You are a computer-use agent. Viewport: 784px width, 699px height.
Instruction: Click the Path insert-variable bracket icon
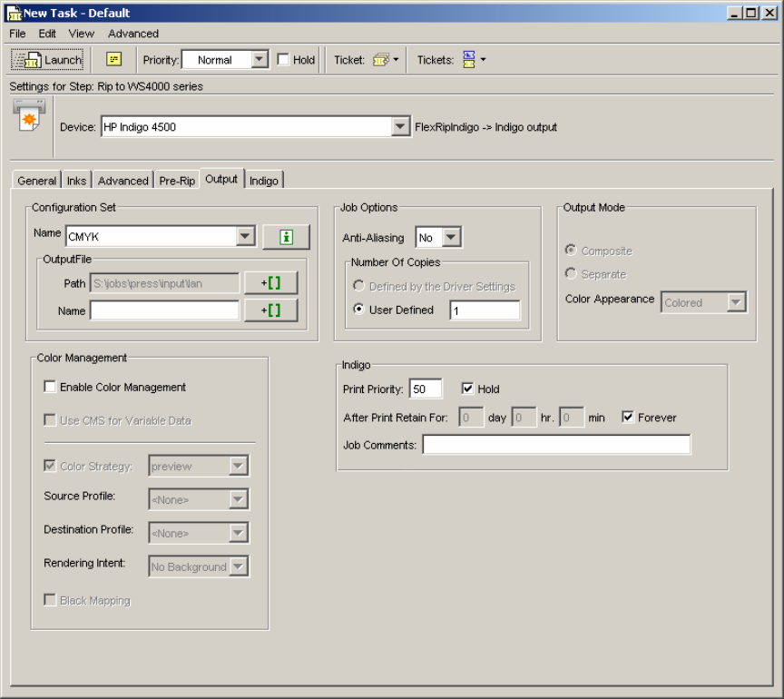click(x=270, y=283)
